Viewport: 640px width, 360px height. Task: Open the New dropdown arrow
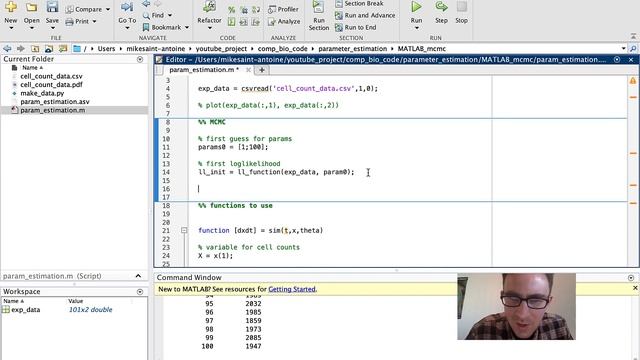[11, 28]
